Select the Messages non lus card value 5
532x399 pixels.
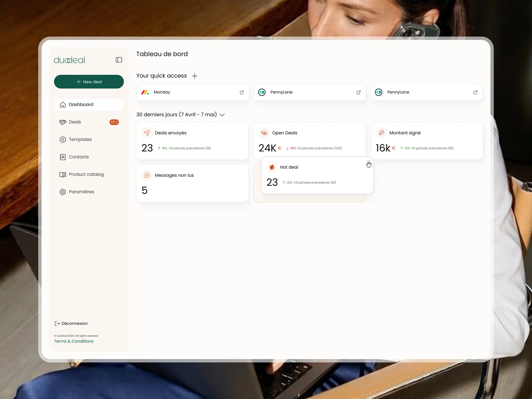tap(145, 190)
